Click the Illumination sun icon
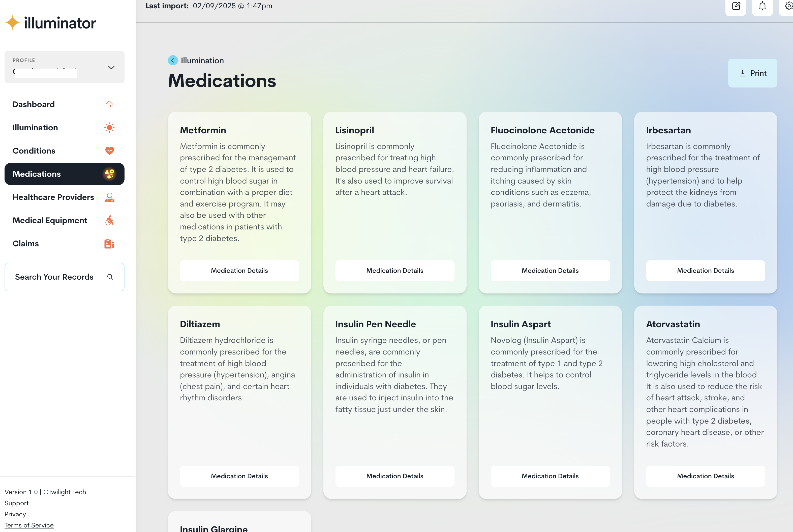793x532 pixels. (109, 128)
